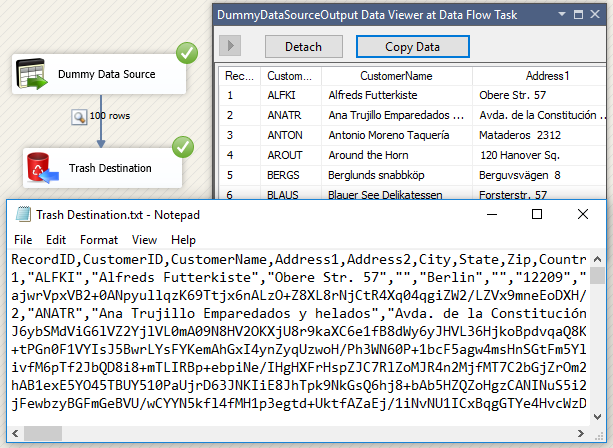This screenshot has height=448, width=613.
Task: Click Notepad vertical scrollbar down arrow
Action: click(597, 417)
